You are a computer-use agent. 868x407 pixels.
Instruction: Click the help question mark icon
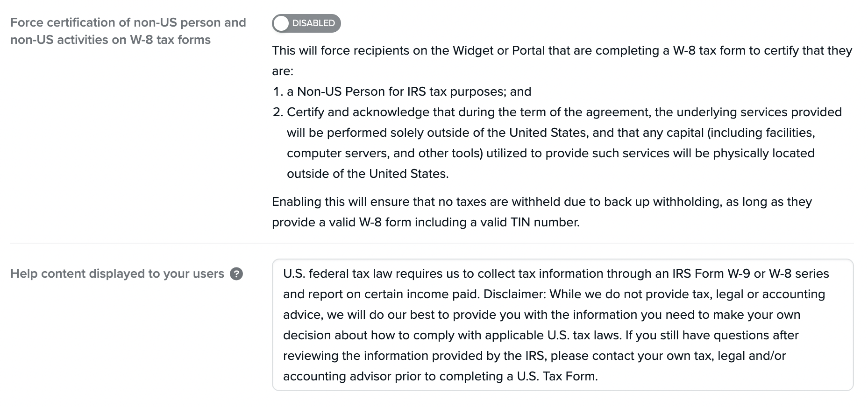[x=237, y=274]
